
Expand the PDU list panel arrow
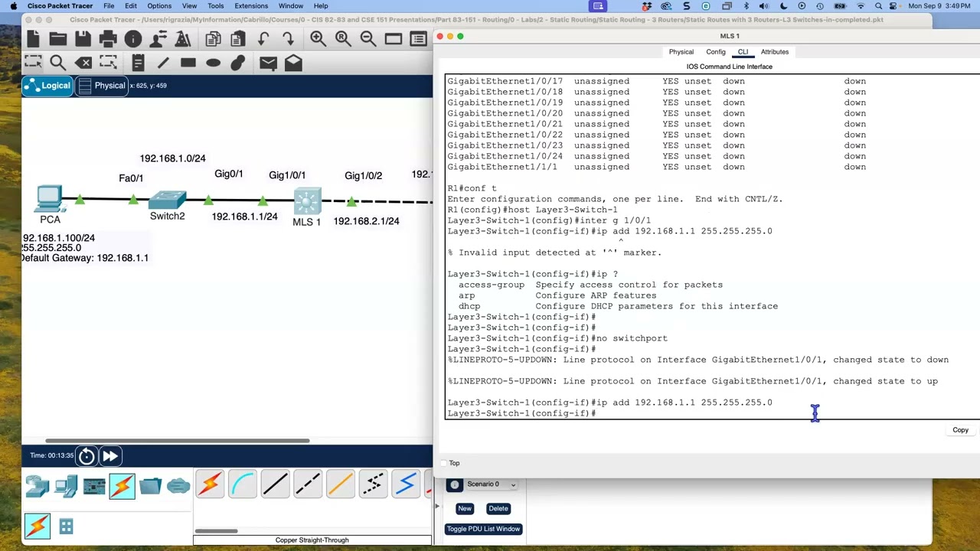click(x=438, y=506)
